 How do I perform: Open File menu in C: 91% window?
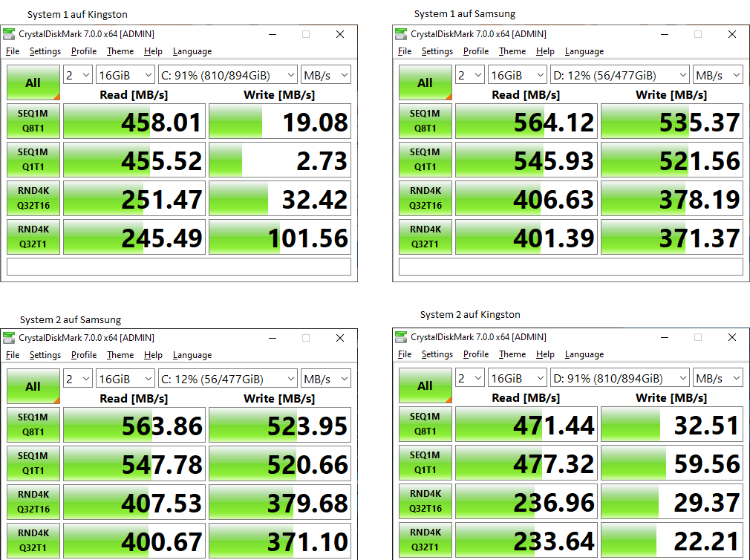pyautogui.click(x=13, y=51)
